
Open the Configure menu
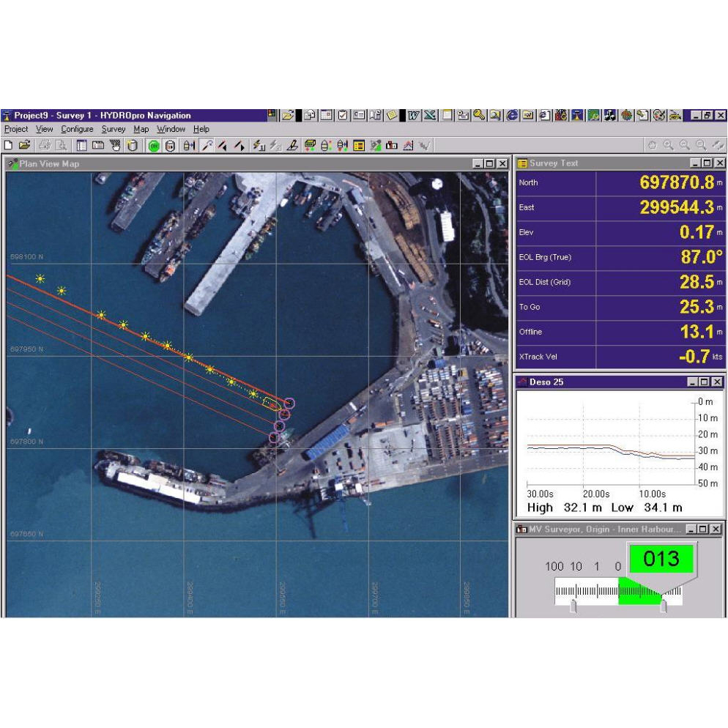(x=77, y=129)
